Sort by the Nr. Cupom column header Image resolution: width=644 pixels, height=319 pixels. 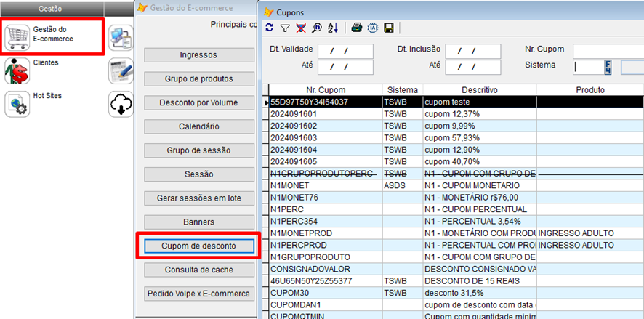pyautogui.click(x=321, y=89)
